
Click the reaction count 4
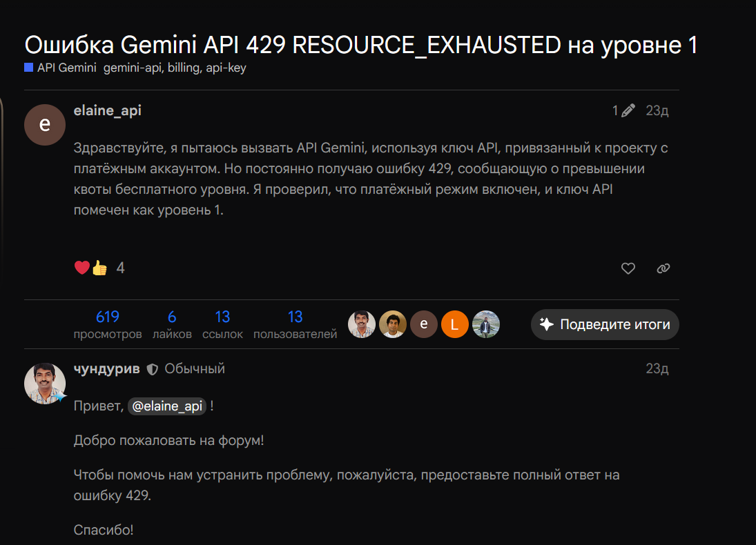point(121,268)
